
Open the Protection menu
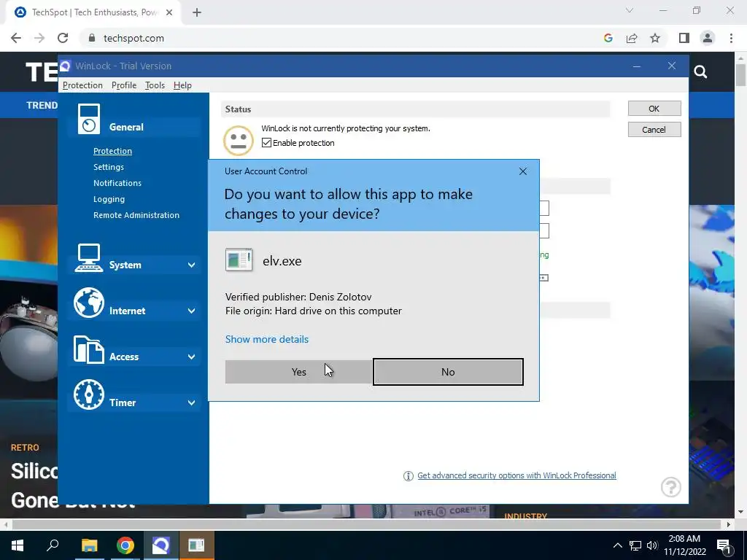pyautogui.click(x=82, y=85)
